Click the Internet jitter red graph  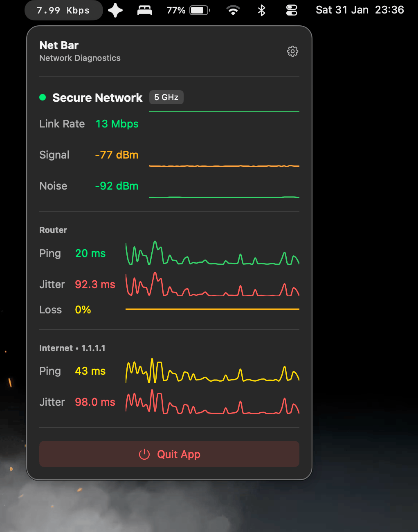coord(212,403)
